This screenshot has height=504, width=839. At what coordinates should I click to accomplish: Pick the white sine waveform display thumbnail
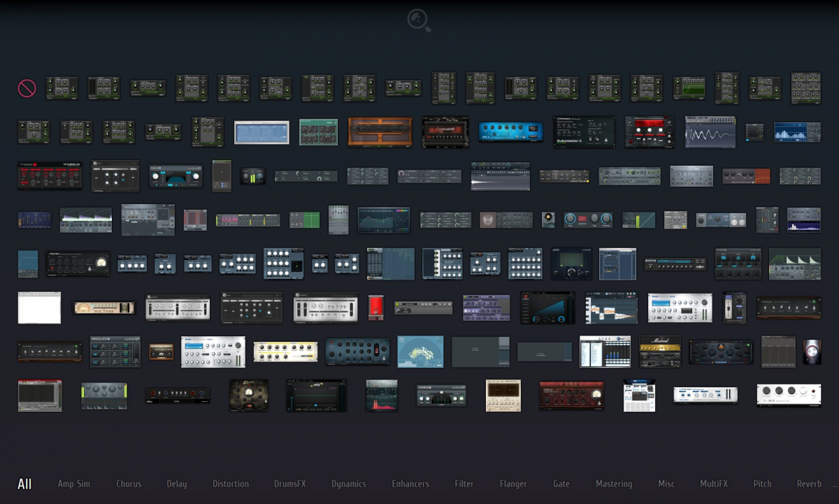click(x=710, y=131)
